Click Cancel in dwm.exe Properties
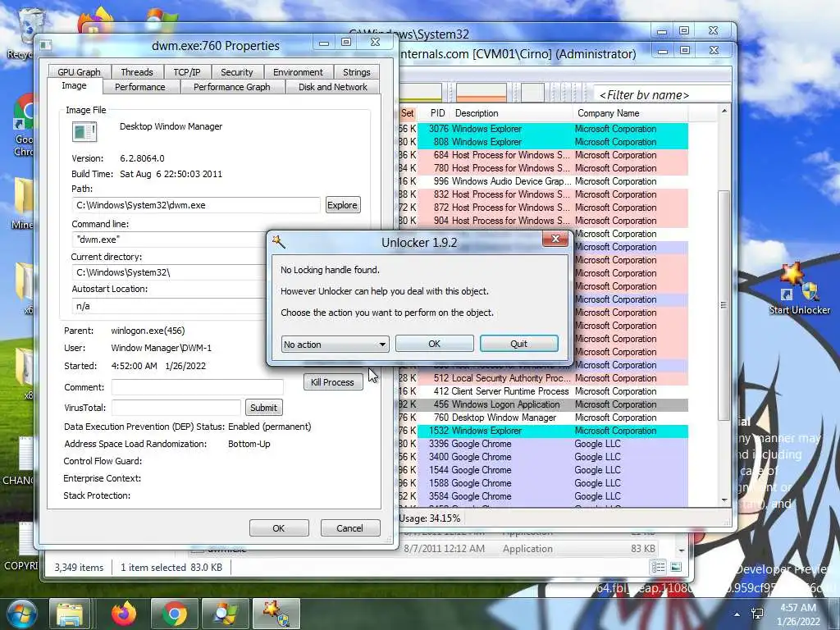This screenshot has height=630, width=840. pyautogui.click(x=349, y=527)
